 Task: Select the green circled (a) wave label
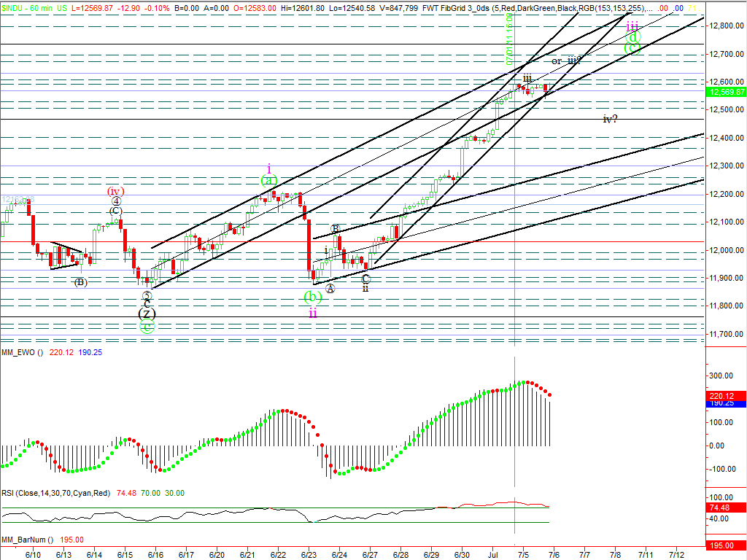click(268, 180)
